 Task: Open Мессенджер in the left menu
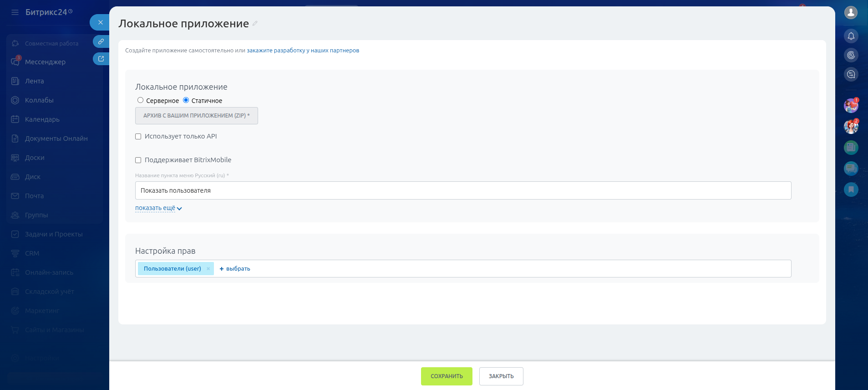[45, 62]
